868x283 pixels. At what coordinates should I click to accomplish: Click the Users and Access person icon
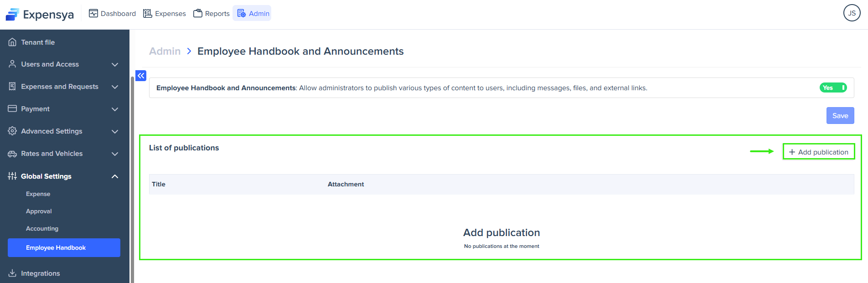12,64
